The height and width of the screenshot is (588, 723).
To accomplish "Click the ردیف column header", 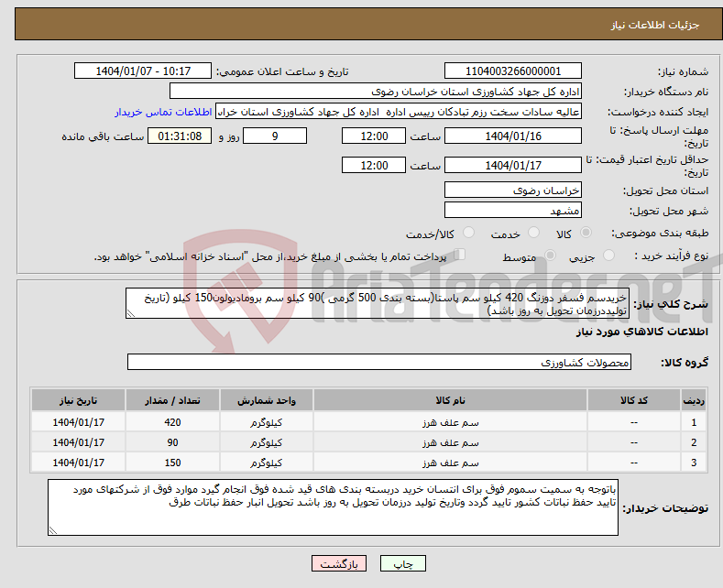I will (694, 400).
